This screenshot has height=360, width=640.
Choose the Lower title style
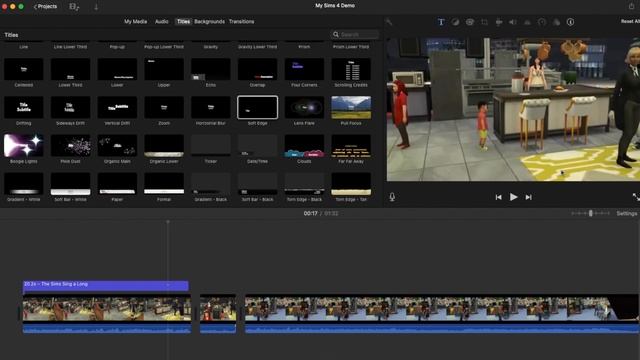point(117,69)
